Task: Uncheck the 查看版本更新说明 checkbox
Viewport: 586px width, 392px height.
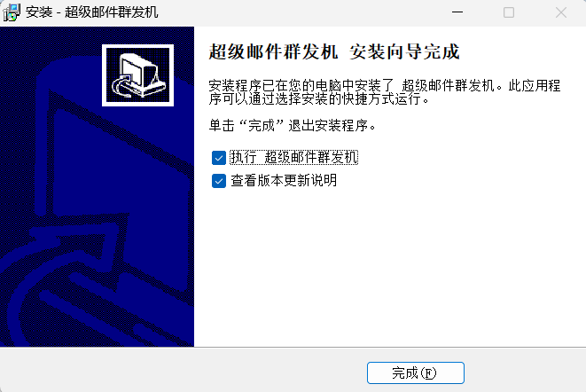Action: [219, 181]
